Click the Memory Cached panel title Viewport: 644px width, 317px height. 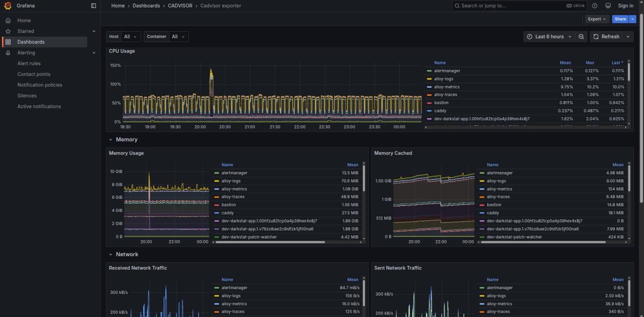coord(393,153)
